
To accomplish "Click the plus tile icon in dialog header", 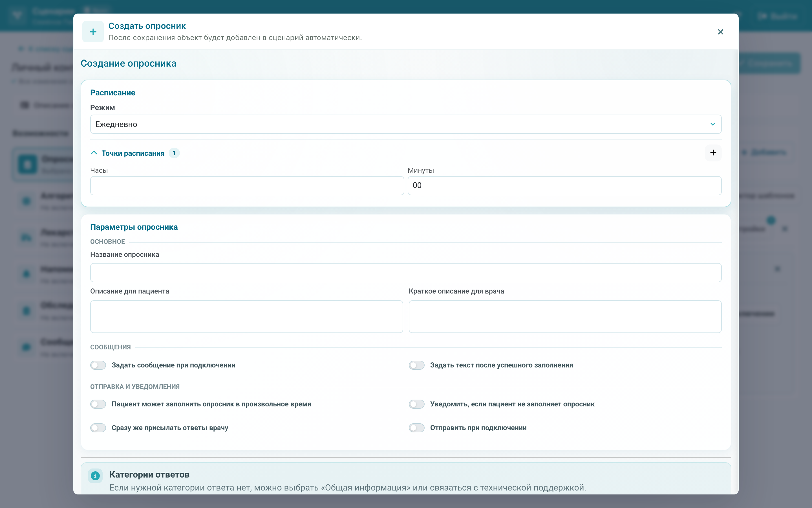I will pyautogui.click(x=93, y=32).
